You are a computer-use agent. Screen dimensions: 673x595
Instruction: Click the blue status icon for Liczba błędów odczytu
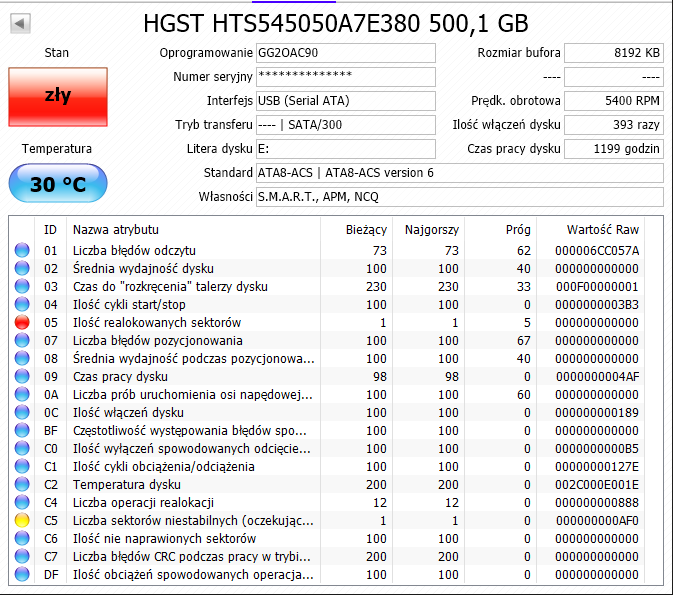(22, 250)
